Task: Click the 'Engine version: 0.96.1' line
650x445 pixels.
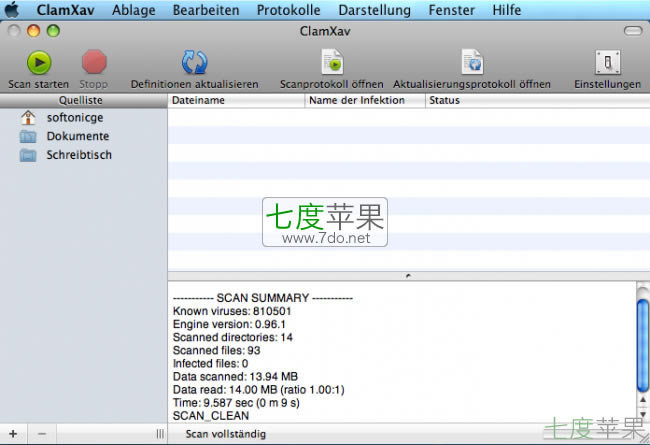Action: click(x=229, y=324)
